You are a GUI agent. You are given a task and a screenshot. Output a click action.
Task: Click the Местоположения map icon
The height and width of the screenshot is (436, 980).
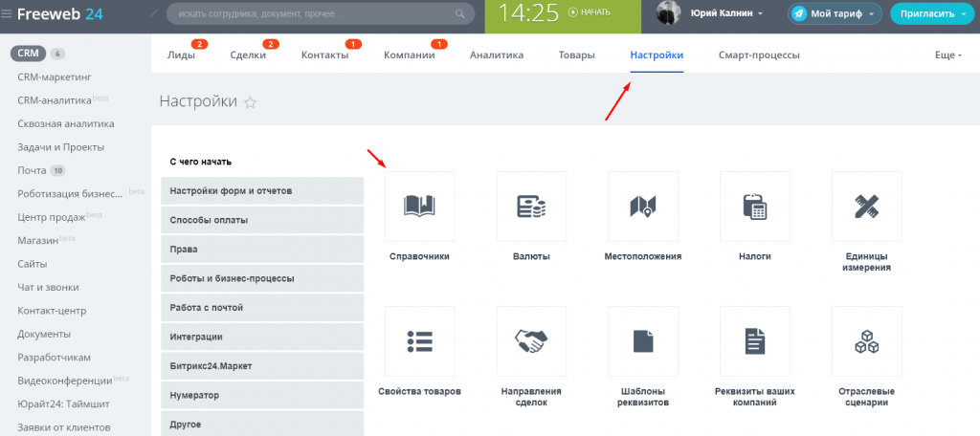643,206
